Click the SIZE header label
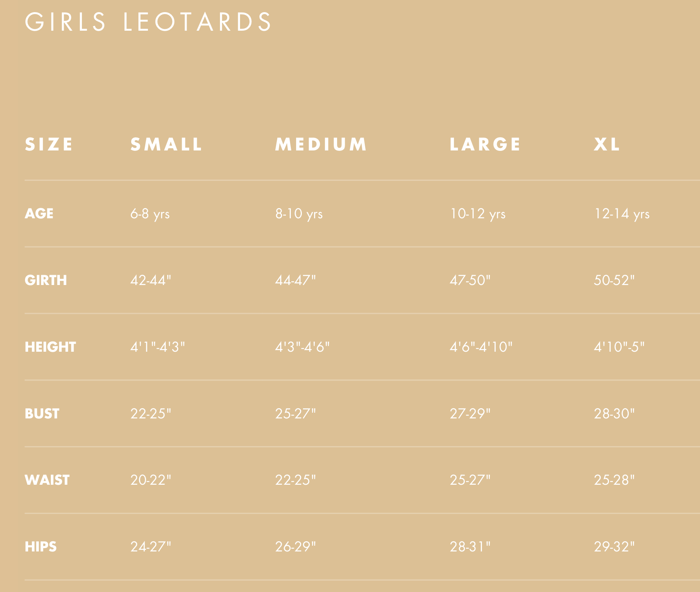The image size is (700, 592). click(x=49, y=144)
